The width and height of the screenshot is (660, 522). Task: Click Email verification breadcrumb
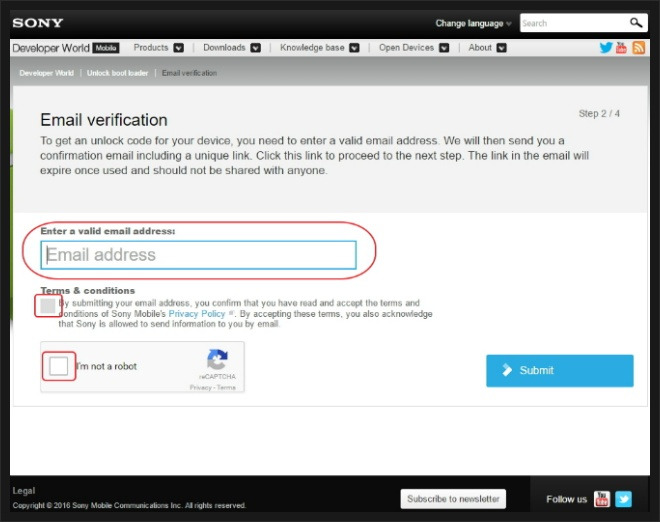click(189, 73)
